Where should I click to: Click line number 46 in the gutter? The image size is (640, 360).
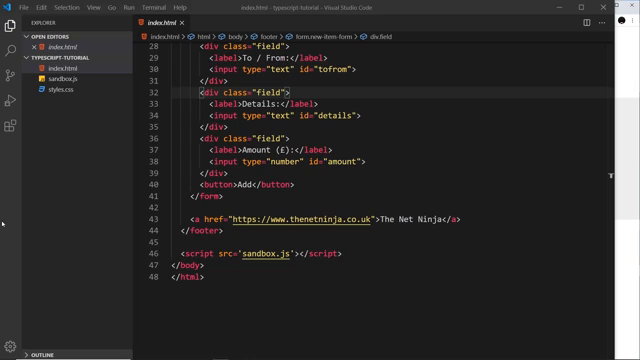[x=153, y=254]
